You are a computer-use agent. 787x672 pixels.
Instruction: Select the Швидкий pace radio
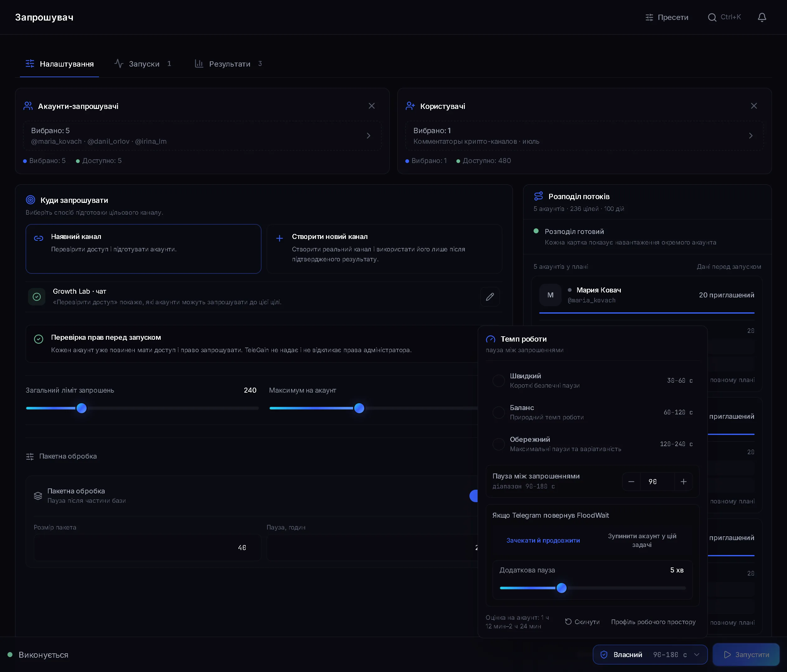[498, 380]
